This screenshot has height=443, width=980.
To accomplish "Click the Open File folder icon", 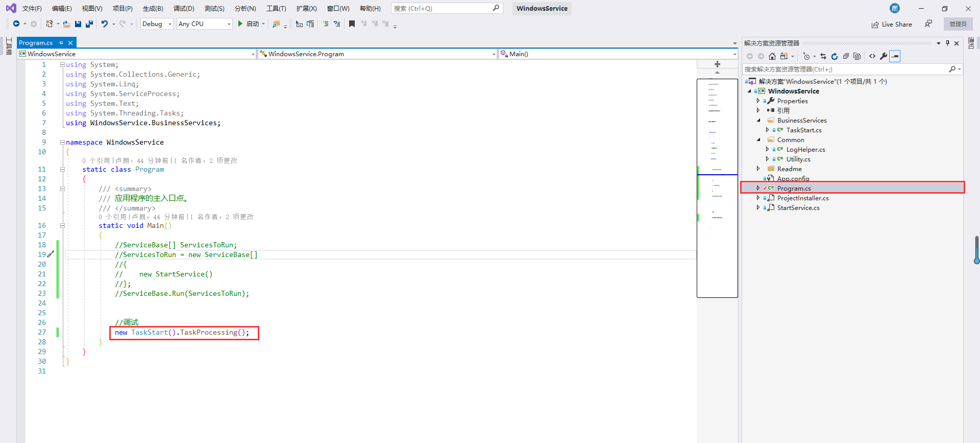I will [x=66, y=24].
